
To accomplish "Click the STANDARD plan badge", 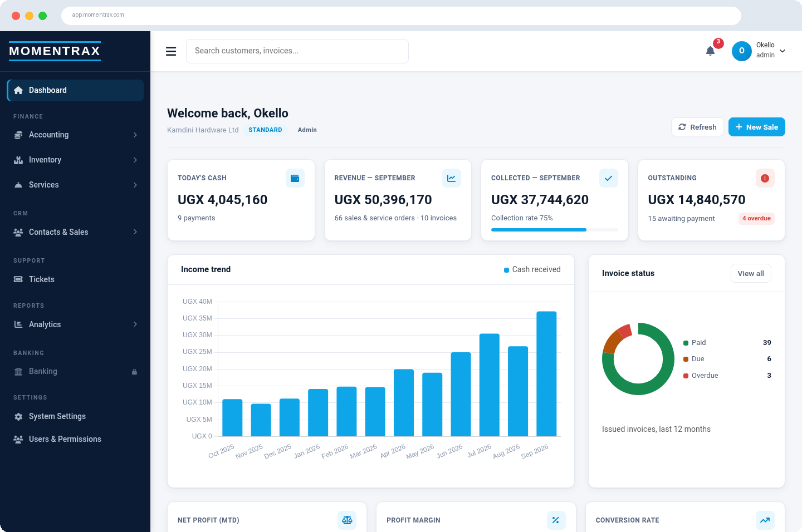I will (x=265, y=130).
